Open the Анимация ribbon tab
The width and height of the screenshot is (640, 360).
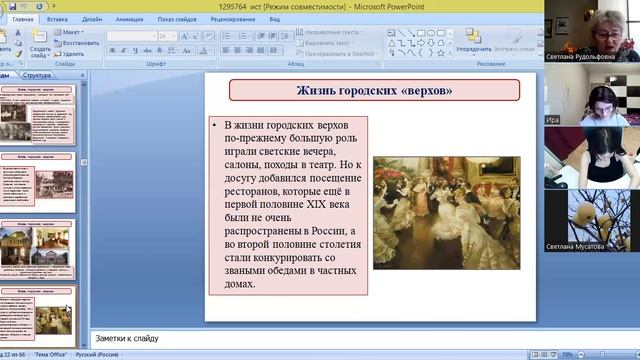pyautogui.click(x=129, y=19)
